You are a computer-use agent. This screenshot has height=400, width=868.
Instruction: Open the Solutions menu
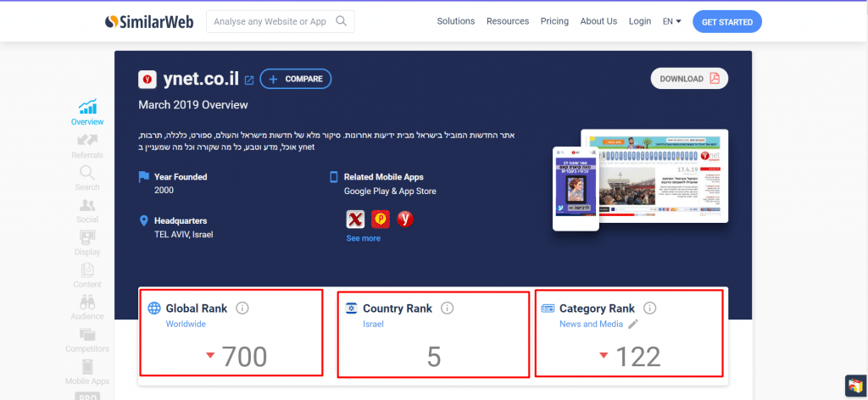tap(455, 21)
